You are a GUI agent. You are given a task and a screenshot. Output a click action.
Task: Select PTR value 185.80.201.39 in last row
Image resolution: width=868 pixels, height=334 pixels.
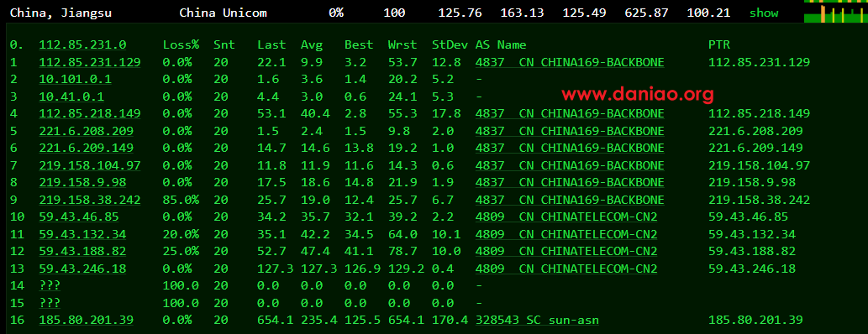pos(755,321)
